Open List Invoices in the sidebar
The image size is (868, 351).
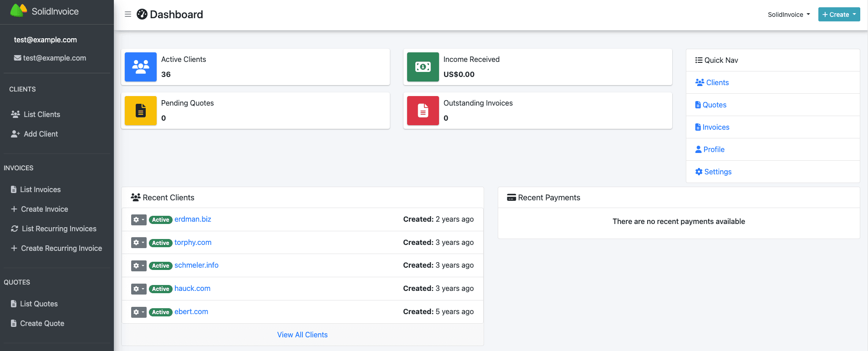click(40, 189)
